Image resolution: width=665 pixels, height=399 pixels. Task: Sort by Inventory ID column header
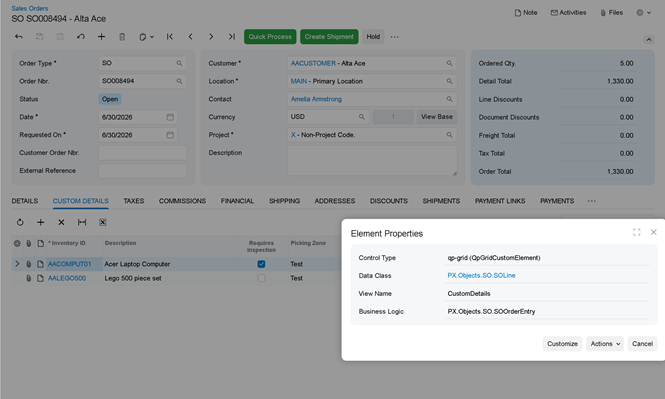click(x=68, y=243)
